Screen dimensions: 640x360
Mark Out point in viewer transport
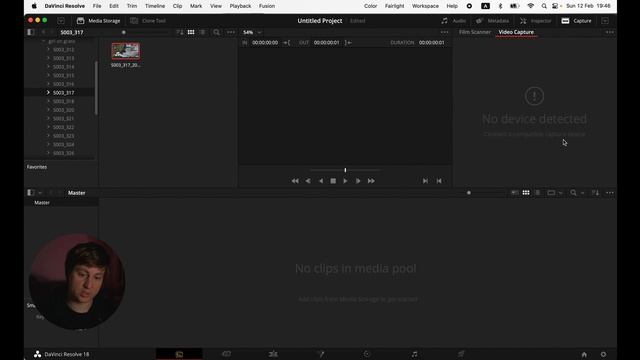439,181
